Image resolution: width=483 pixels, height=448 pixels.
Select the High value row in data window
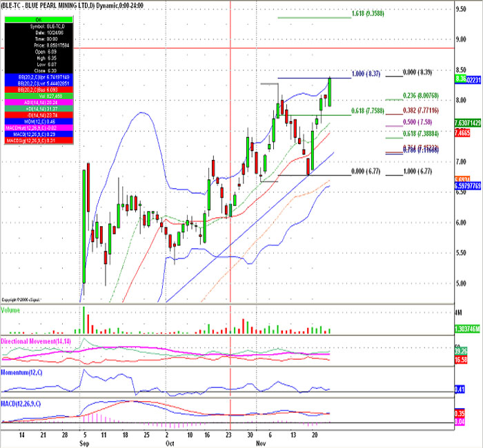tap(39, 58)
